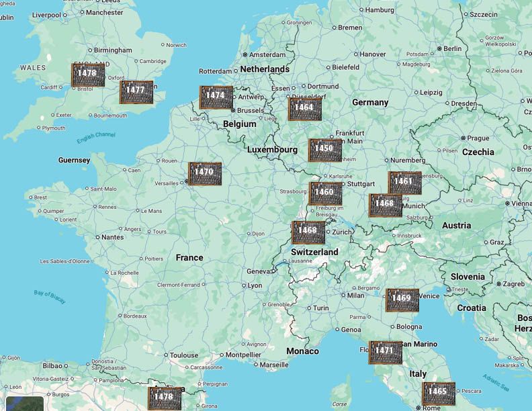
Task: Select the 1474 marker in Belgium
Action: coord(216,97)
